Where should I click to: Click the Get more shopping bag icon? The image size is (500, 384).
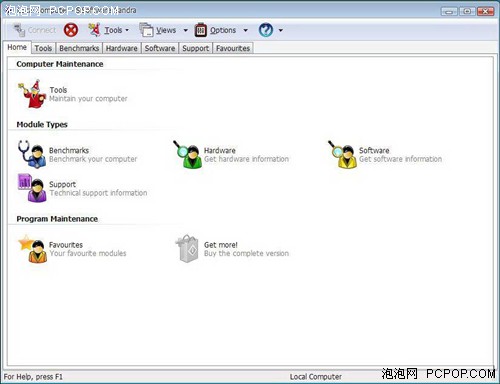coord(187,248)
